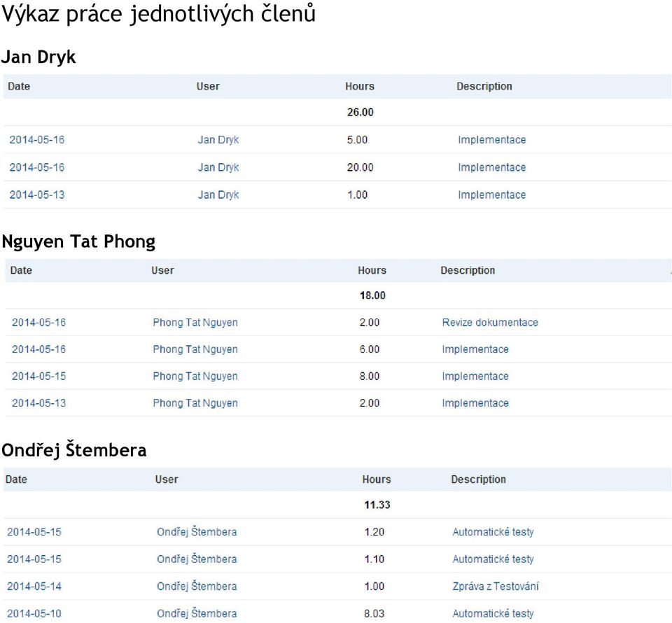The image size is (672, 623).
Task: Click Implementace link for Jan Dryk on 2014-05-13
Action: (491, 195)
